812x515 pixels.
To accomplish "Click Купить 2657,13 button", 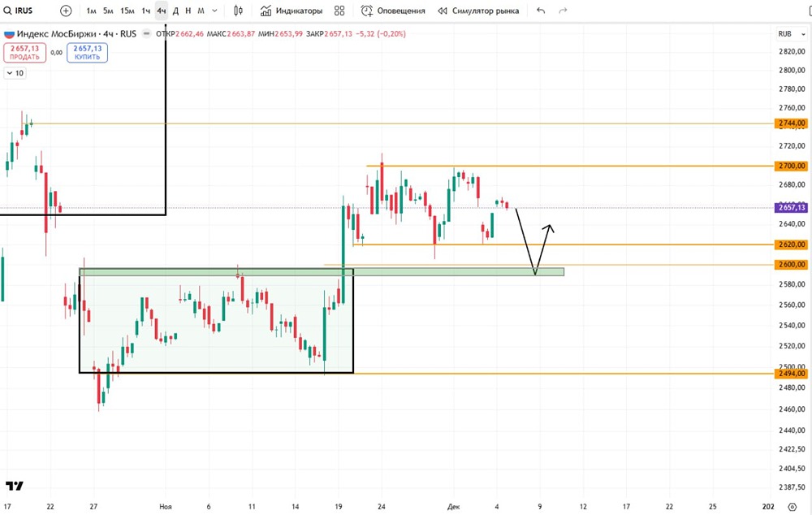I will click(87, 52).
